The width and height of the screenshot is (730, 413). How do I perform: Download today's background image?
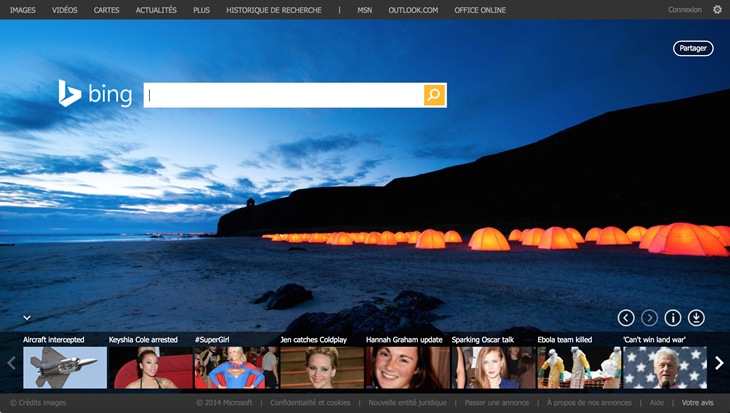click(696, 318)
